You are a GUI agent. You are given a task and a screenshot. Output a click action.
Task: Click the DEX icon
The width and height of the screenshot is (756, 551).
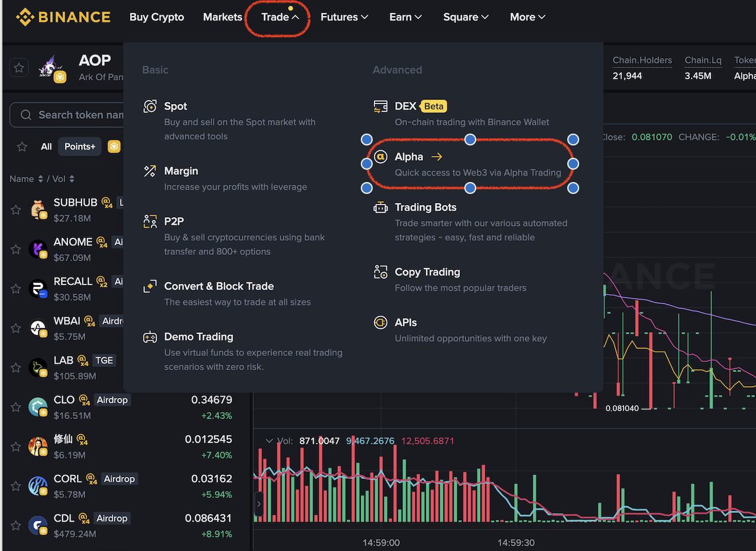(380, 106)
